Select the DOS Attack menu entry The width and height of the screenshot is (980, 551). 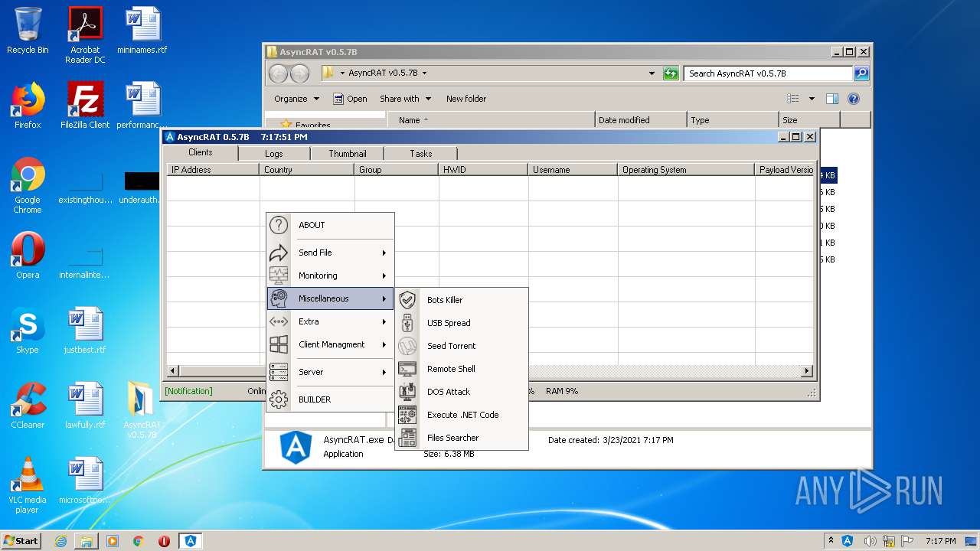(x=462, y=392)
